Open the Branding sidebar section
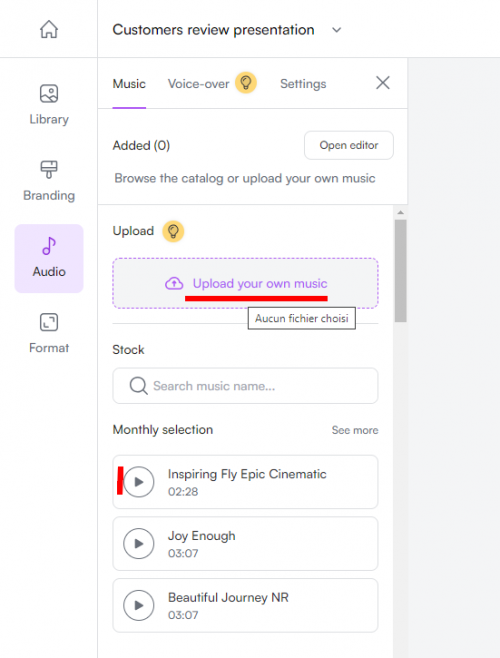 pyautogui.click(x=49, y=181)
